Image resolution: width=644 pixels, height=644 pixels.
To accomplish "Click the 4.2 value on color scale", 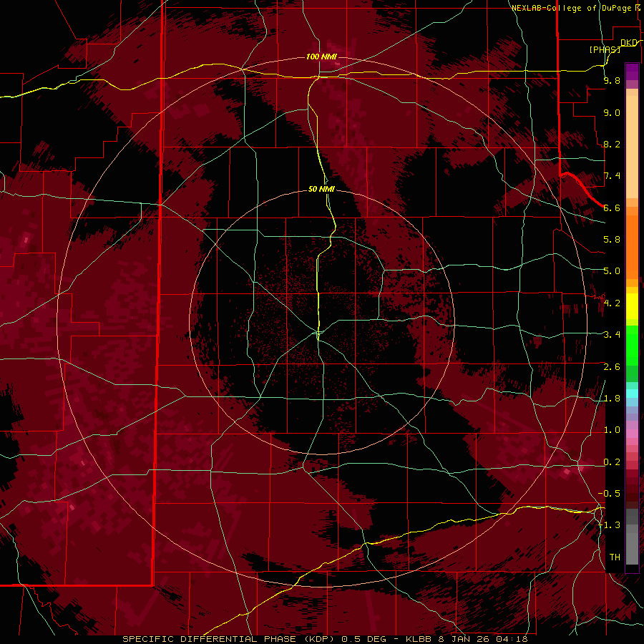I will coord(612,303).
